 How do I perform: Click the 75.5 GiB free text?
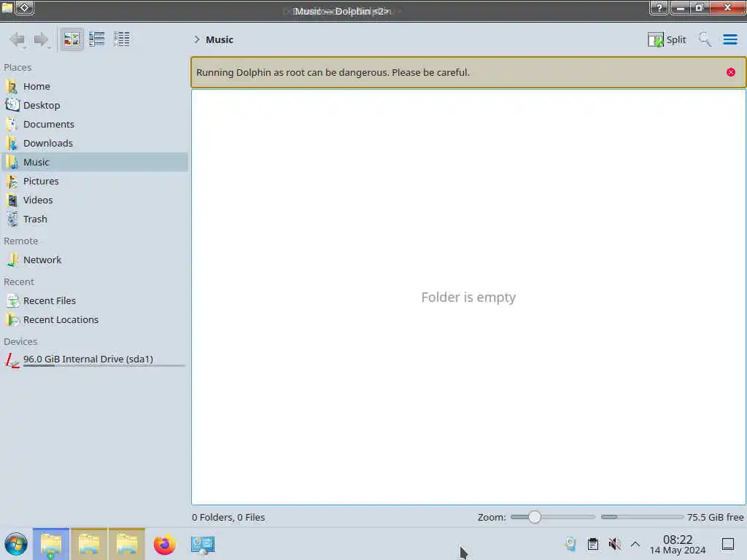tap(715, 517)
